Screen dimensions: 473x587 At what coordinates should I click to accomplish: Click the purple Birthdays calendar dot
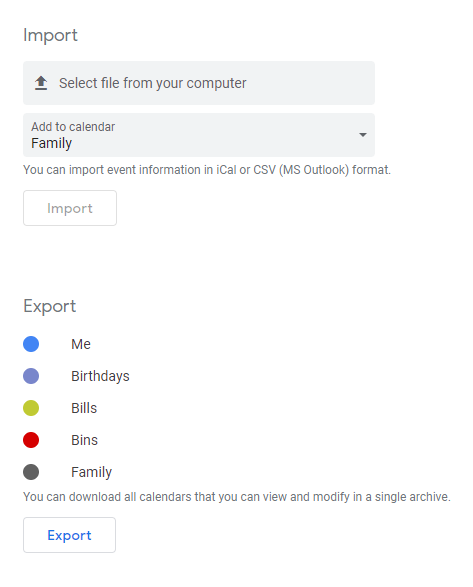tap(31, 376)
